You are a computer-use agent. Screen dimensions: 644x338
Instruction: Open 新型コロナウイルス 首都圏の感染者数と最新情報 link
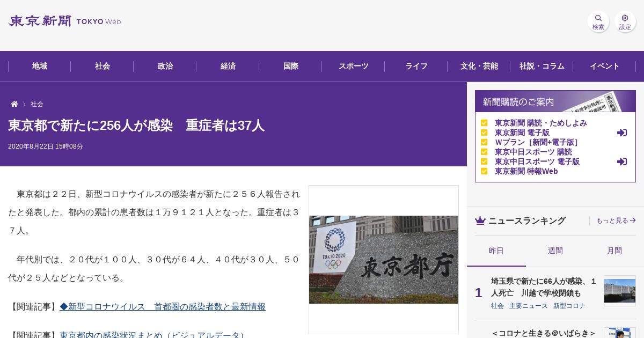click(163, 307)
